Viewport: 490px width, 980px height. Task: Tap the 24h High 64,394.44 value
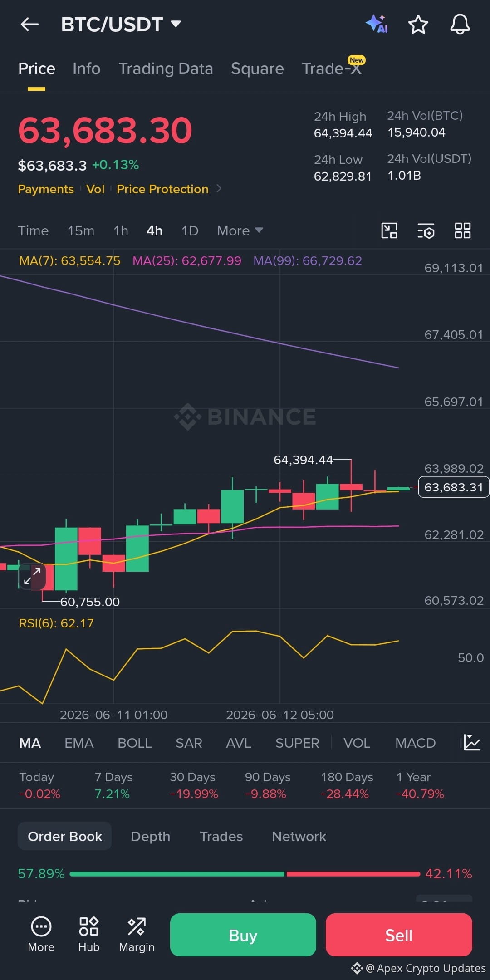[343, 133]
